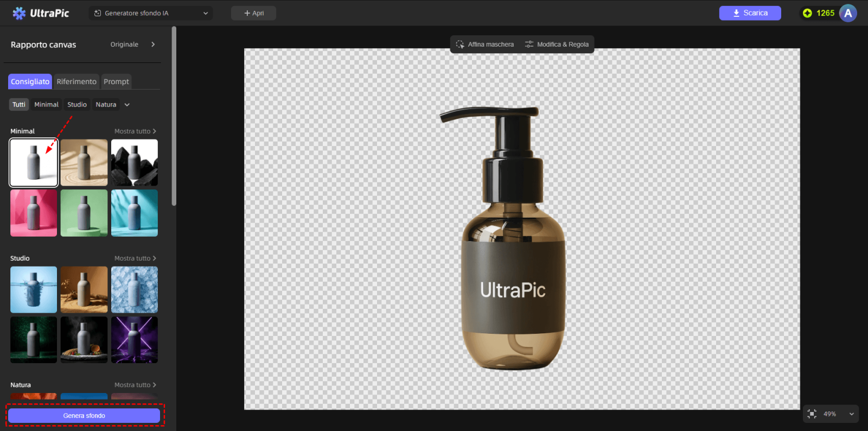Click Mostra tutto for Minimal section
868x431 pixels.
[135, 131]
